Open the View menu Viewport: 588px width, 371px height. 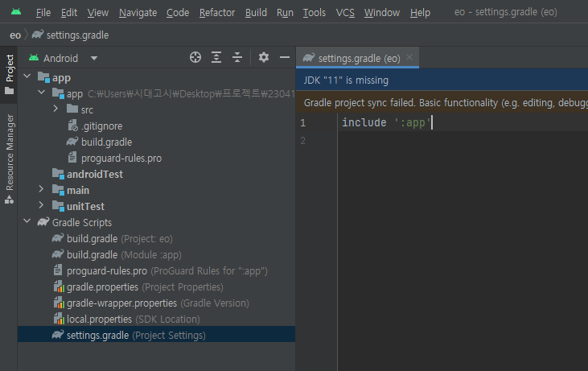(98, 13)
